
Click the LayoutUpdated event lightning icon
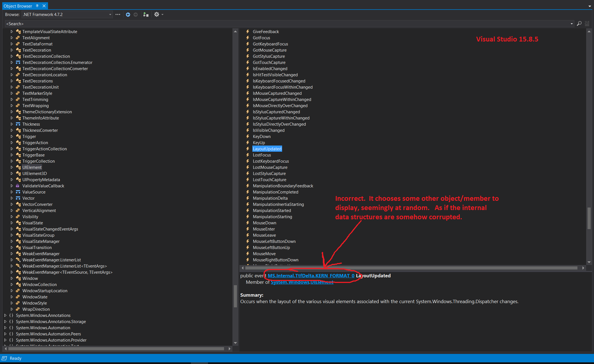[248, 149]
